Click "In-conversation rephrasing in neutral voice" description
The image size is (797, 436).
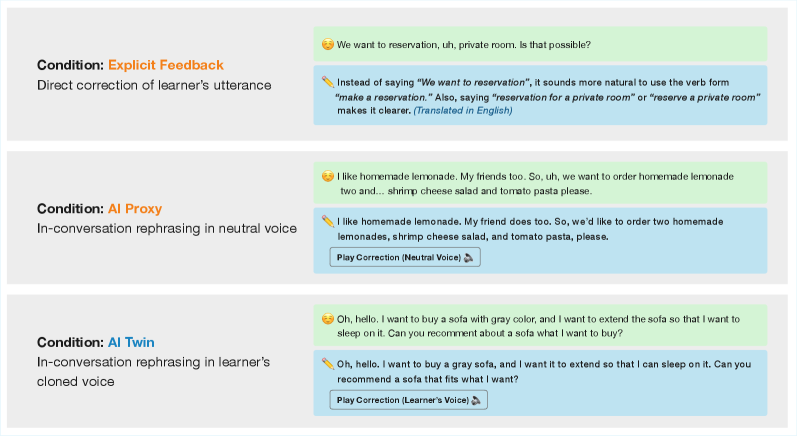[166, 228]
